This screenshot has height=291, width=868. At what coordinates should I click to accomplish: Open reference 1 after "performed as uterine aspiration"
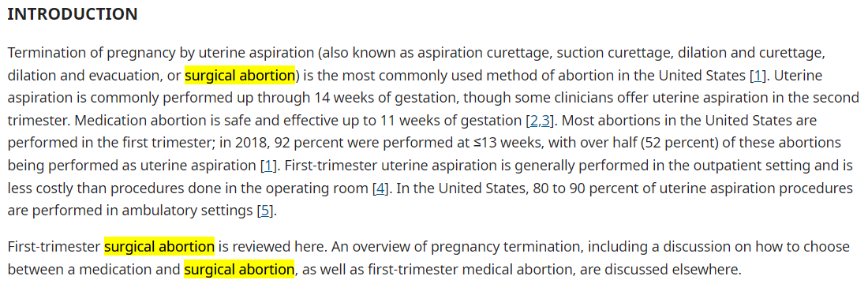[268, 166]
